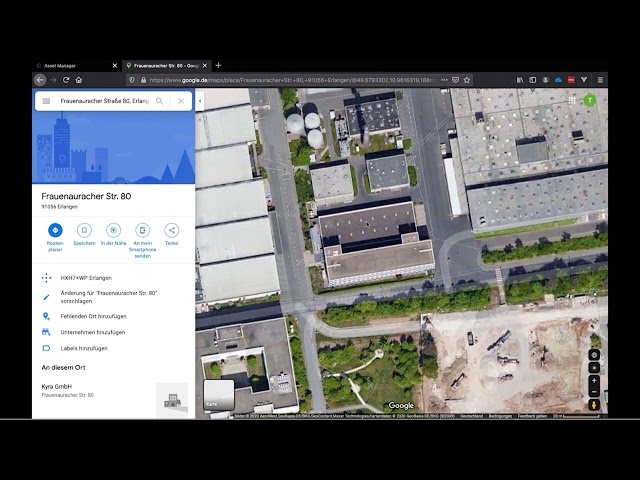
Task: Click the red extension icon
Action: (x=571, y=80)
